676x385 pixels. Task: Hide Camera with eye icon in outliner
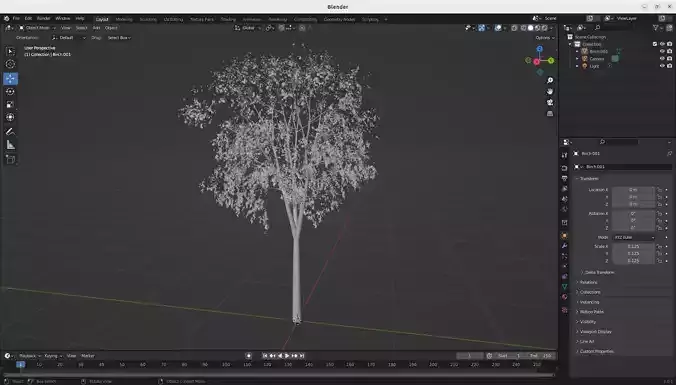(662, 59)
